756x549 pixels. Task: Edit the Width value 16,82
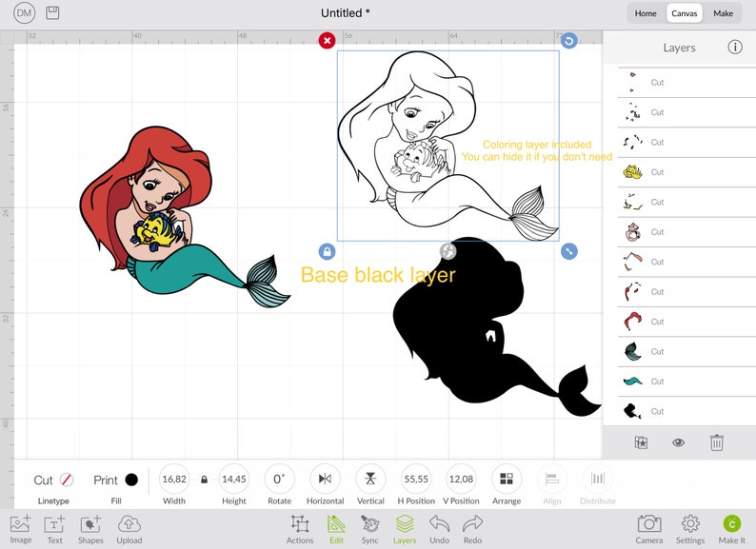click(174, 480)
